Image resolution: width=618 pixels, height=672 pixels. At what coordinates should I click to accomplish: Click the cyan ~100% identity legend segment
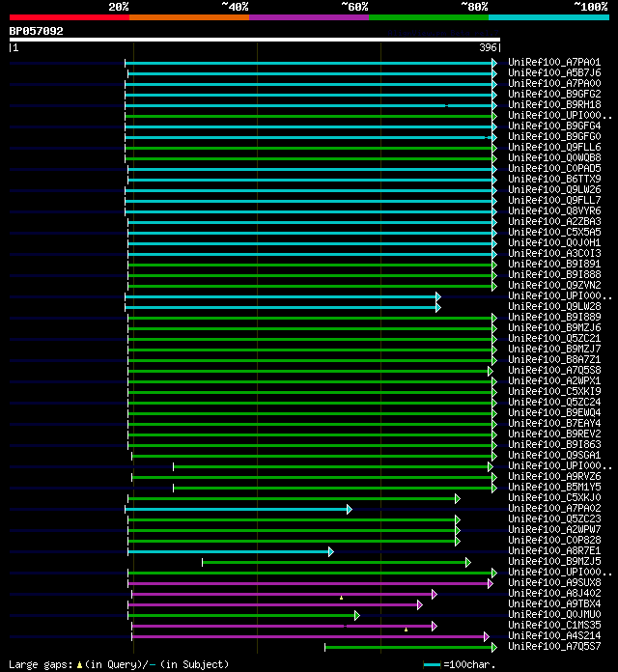point(549,17)
